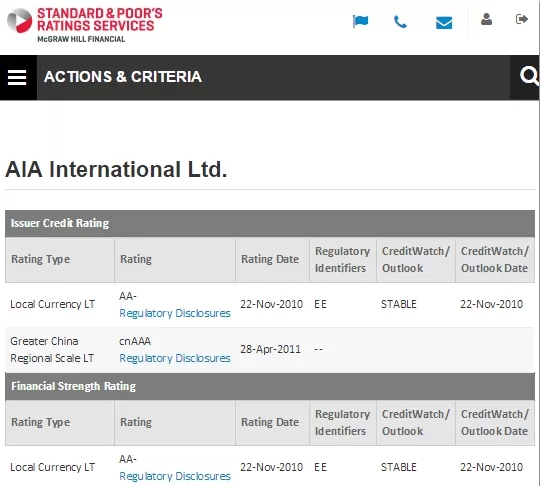This screenshot has width=540, height=486.
Task: Click Regulatory Identifiers header in Issuer Credit table
Action: 342,260
